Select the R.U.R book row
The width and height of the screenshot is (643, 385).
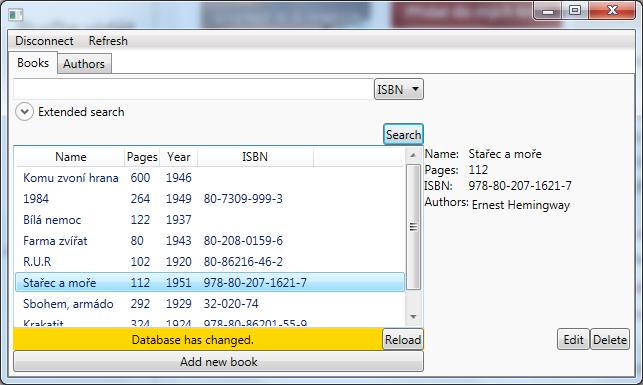point(210,262)
